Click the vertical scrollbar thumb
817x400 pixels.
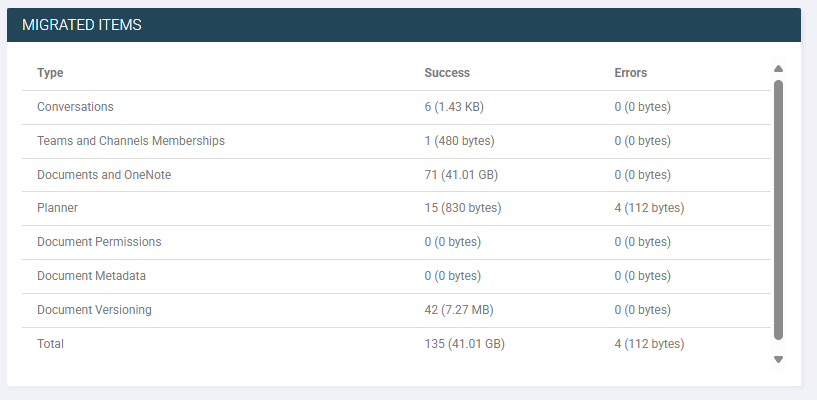point(778,210)
